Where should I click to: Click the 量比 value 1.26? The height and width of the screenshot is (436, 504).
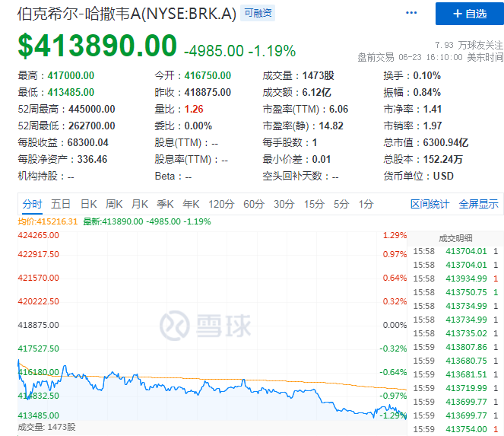pyautogui.click(x=194, y=109)
